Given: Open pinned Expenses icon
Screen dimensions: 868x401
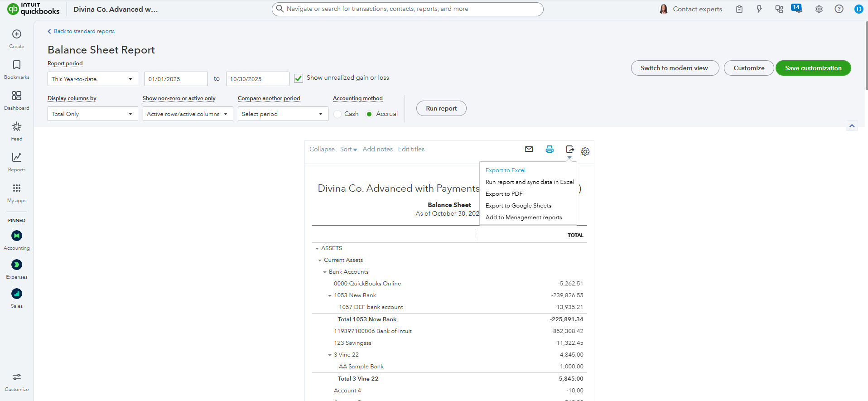Looking at the screenshot, I should [17, 265].
